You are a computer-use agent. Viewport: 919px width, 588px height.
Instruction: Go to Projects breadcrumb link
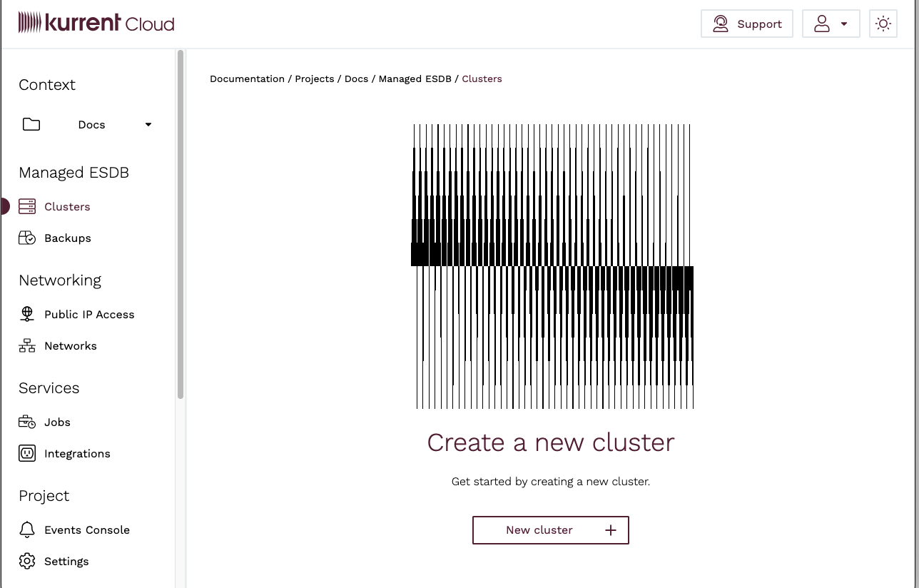pos(315,79)
